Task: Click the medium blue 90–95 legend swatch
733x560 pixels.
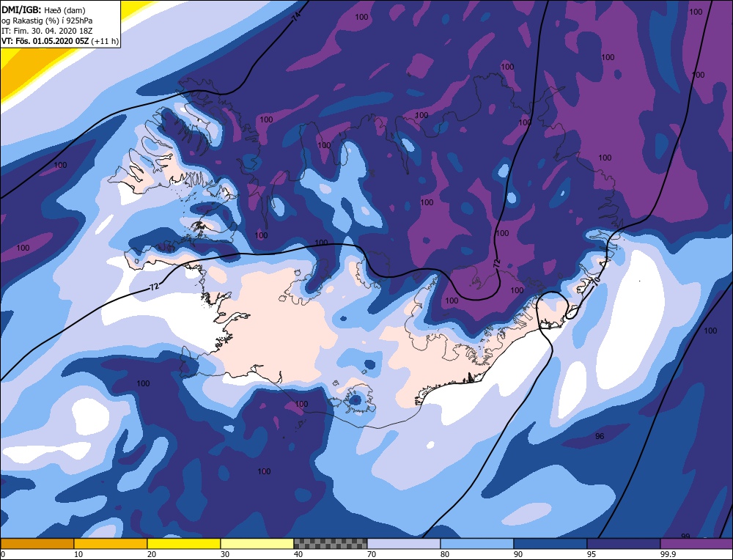Action: tap(550, 543)
